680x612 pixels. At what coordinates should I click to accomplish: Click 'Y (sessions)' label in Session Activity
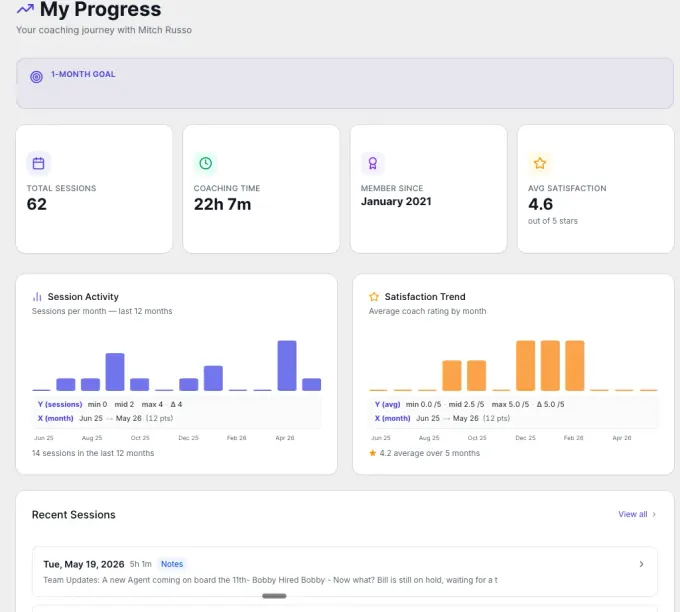tap(60, 404)
